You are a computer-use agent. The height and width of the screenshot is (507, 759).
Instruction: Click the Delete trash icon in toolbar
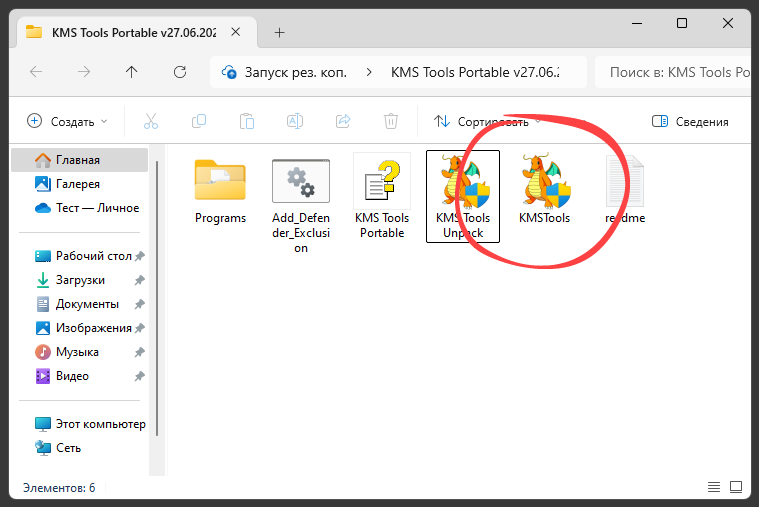pos(391,121)
